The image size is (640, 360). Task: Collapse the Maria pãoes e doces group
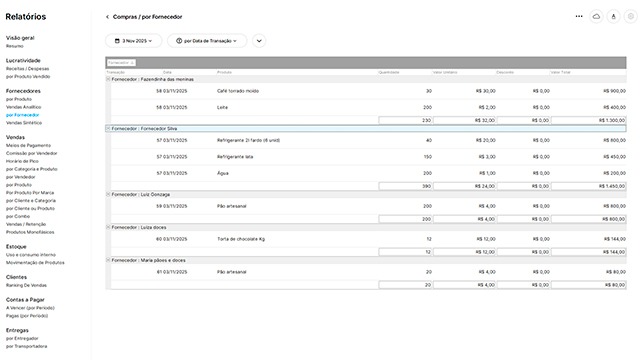pos(108,260)
